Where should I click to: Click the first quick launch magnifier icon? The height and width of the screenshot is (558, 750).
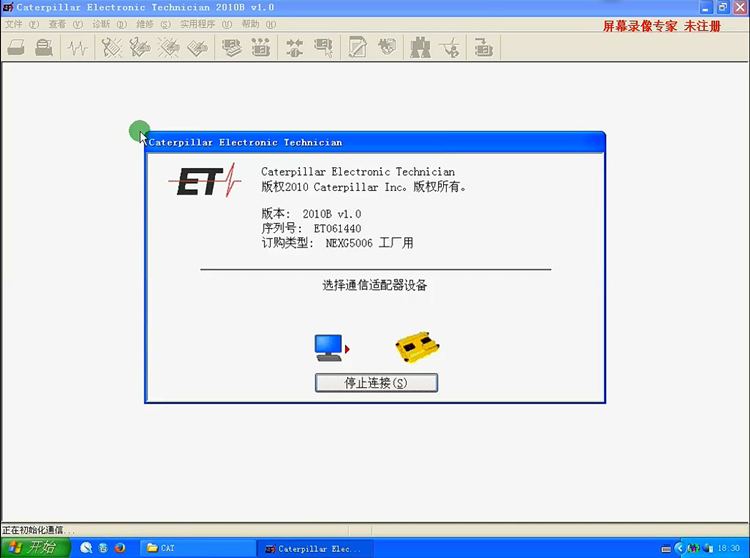click(86, 548)
